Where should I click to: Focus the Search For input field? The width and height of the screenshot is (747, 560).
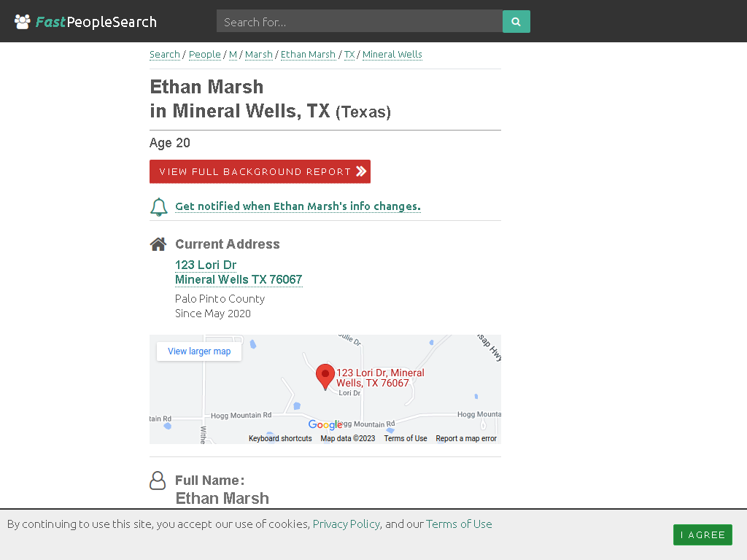coord(360,21)
